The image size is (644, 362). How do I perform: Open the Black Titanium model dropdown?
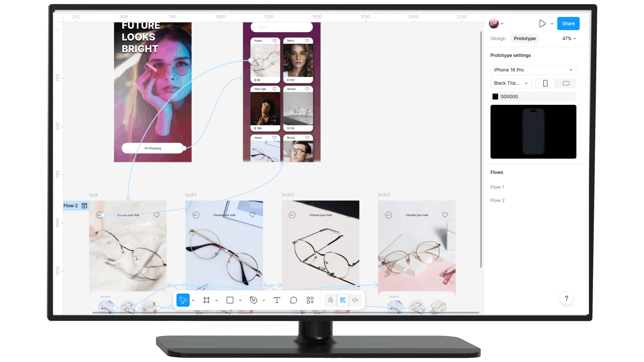[x=511, y=83]
